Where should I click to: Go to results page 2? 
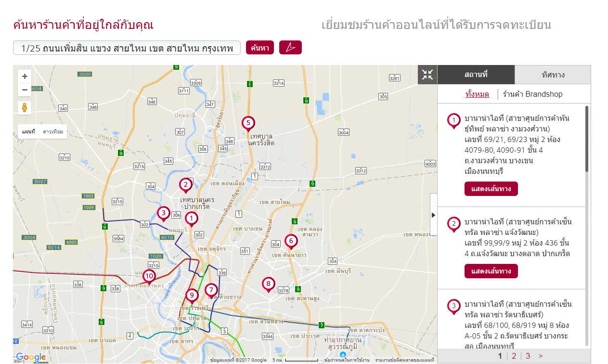tap(514, 356)
